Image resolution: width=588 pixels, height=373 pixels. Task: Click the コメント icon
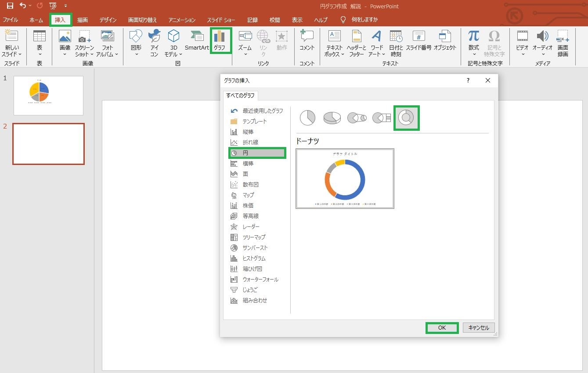coord(307,36)
